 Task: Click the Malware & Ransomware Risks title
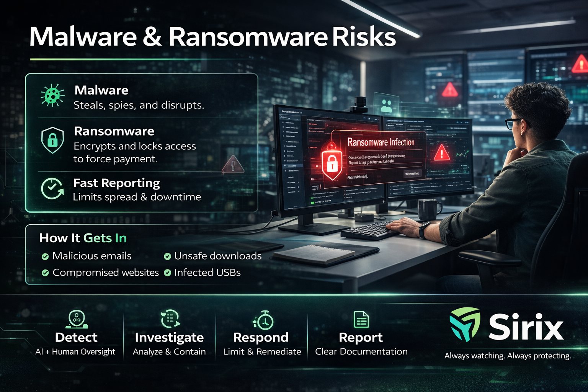[212, 37]
